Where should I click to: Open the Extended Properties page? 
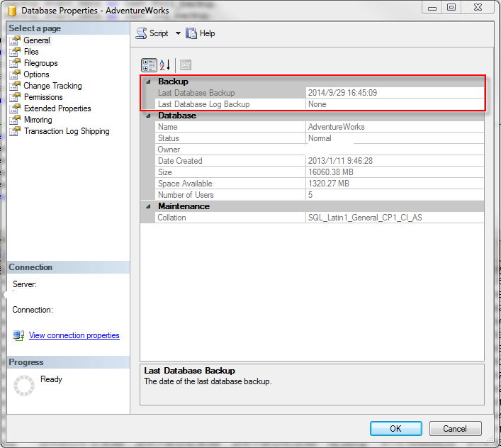pyautogui.click(x=57, y=108)
